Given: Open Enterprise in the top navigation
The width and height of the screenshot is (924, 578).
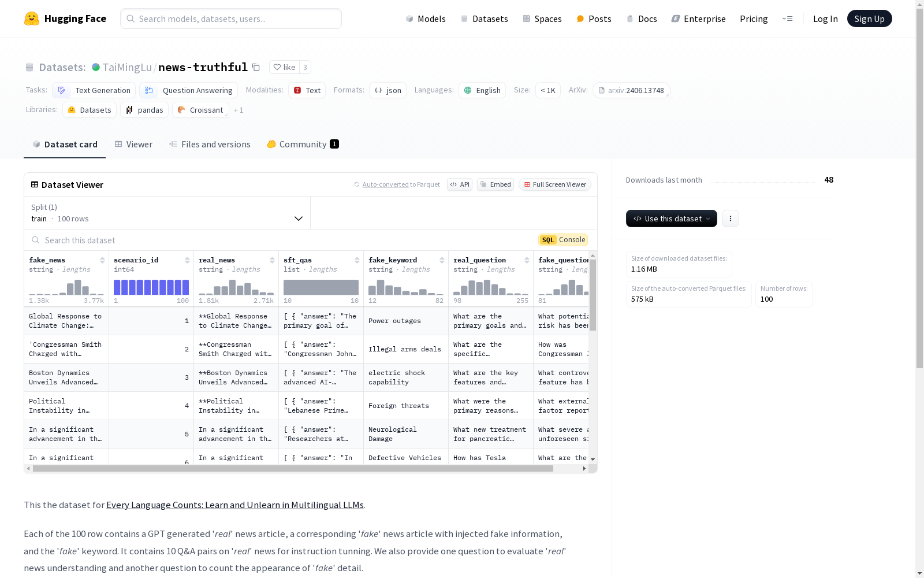Looking at the screenshot, I should tap(698, 18).
